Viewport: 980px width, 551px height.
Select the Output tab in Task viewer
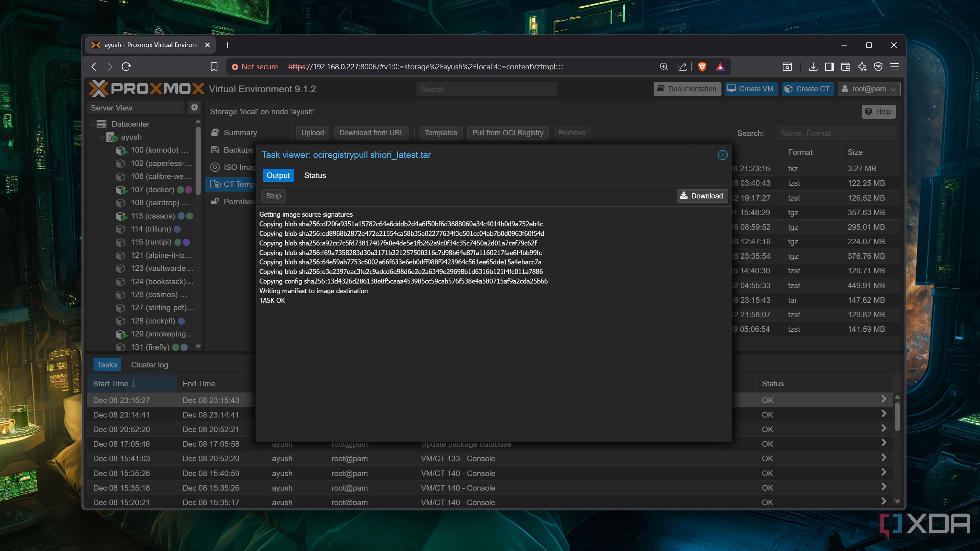278,175
